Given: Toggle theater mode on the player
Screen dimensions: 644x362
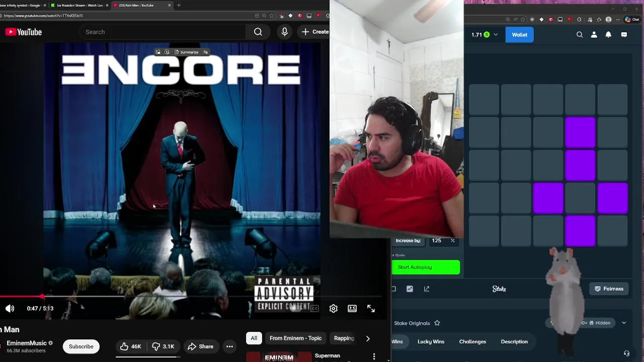Looking at the screenshot, I should tap(352, 308).
